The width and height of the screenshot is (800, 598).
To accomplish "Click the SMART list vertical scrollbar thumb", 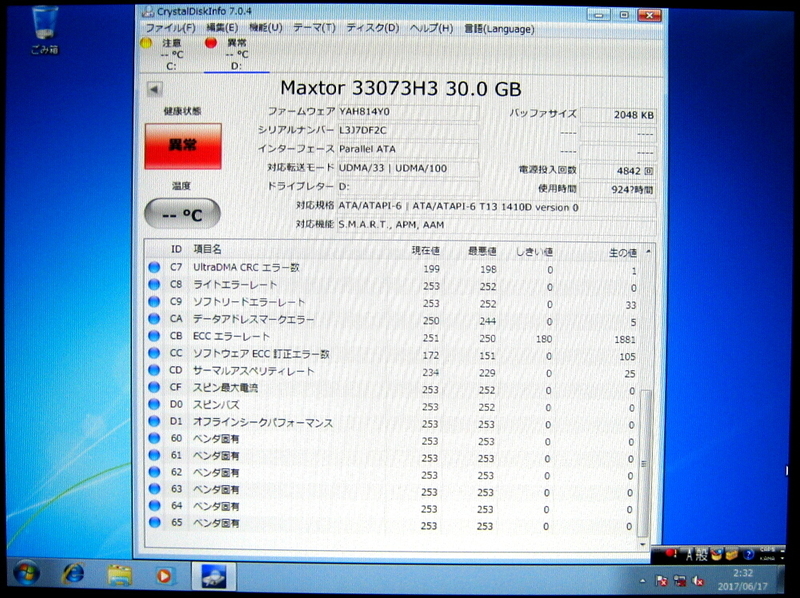I will [x=644, y=463].
